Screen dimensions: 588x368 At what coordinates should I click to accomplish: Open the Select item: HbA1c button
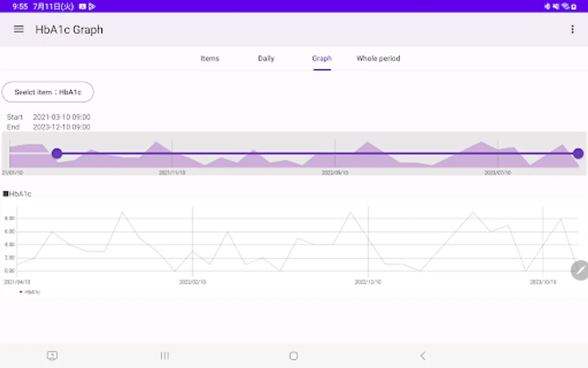(48, 92)
